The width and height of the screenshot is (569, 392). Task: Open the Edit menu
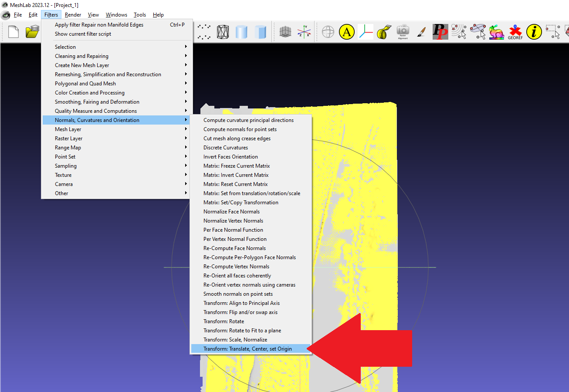33,15
